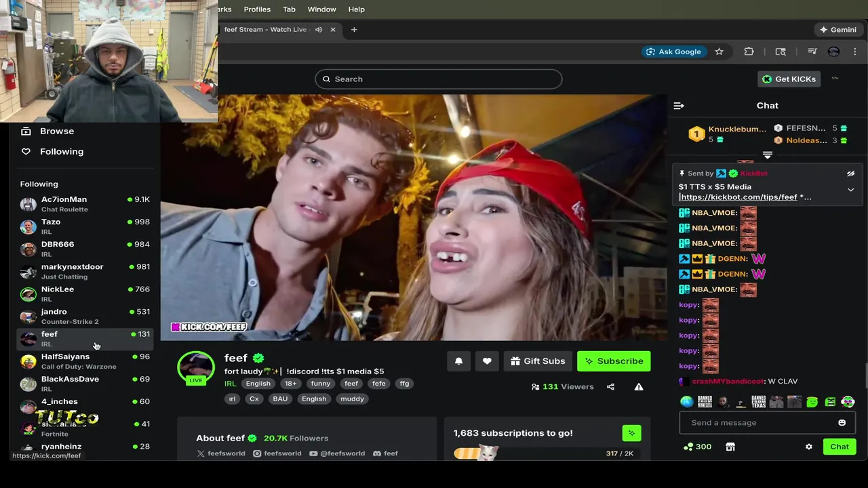This screenshot has height=488, width=868.
Task: Open the Following heart sidebar item
Action: [52, 152]
